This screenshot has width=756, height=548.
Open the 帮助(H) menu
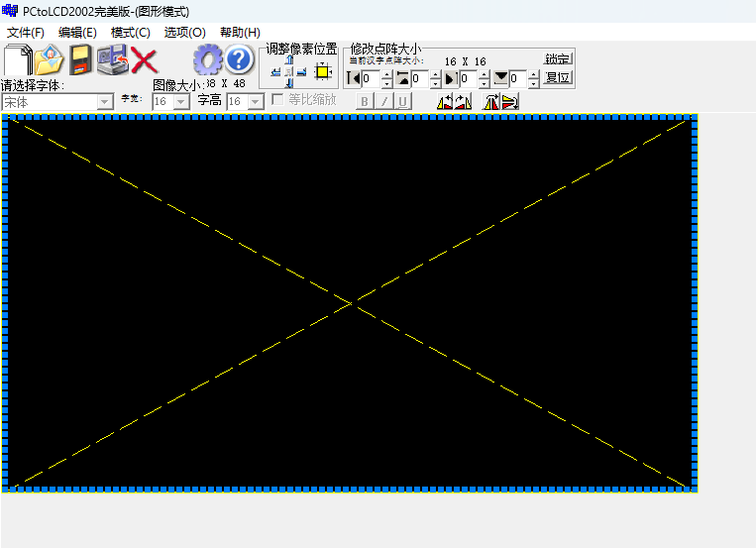[240, 33]
